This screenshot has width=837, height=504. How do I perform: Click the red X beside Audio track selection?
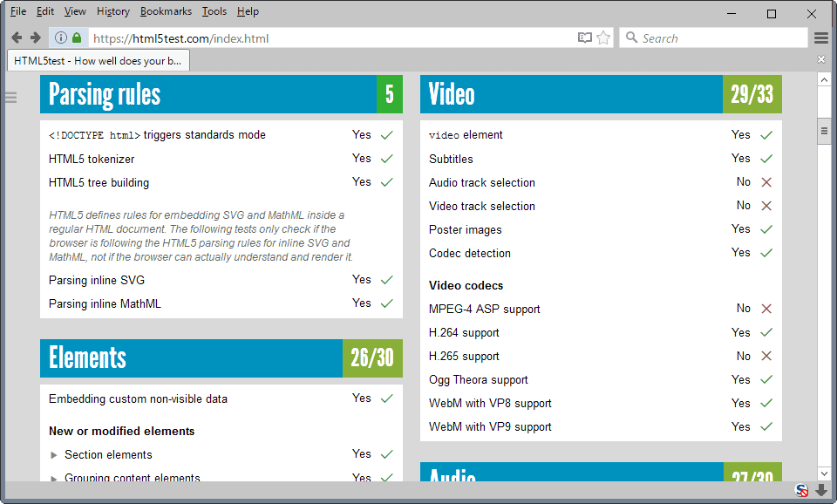766,182
